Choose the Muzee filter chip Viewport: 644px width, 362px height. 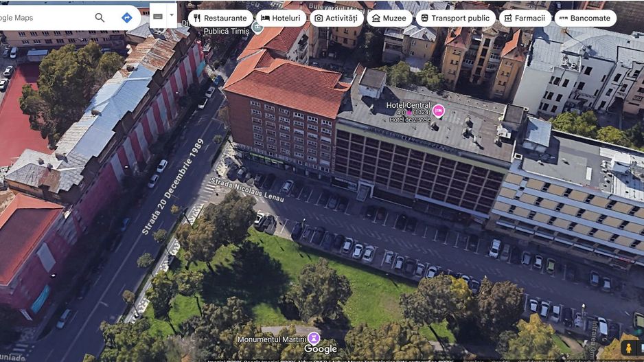[389, 18]
